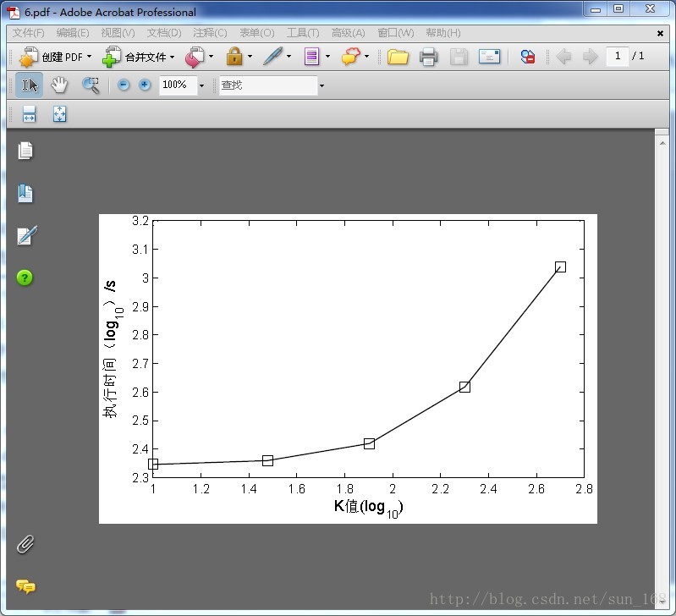Click the Combine Files (合并文件) icon
Image resolution: width=676 pixels, height=616 pixels.
coord(112,57)
